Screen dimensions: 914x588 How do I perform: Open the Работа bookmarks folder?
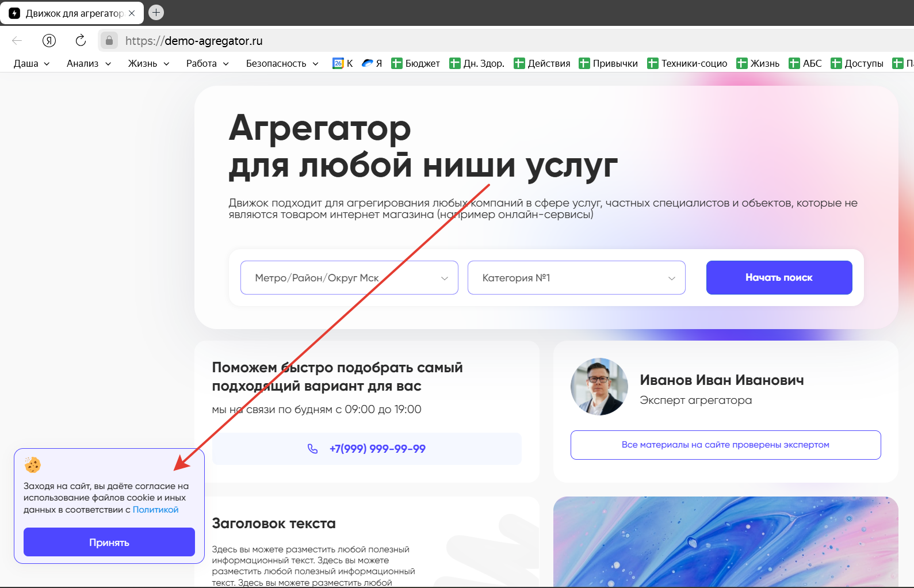point(207,63)
